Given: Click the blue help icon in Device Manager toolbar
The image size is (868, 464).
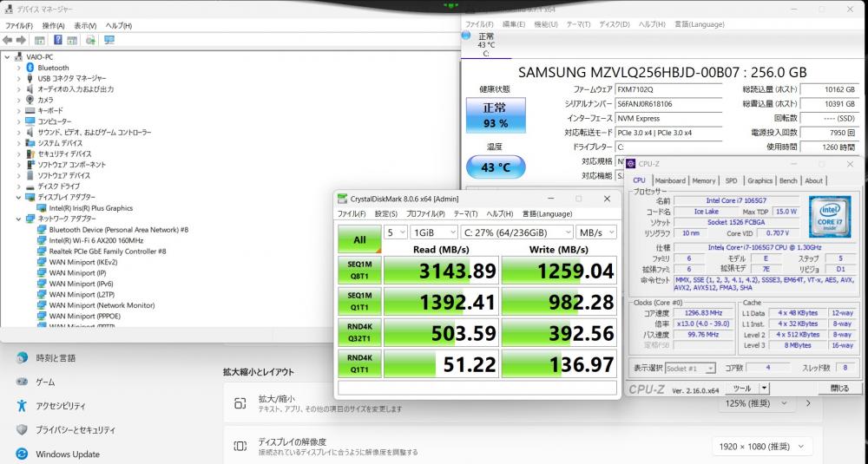Looking at the screenshot, I should click(57, 41).
